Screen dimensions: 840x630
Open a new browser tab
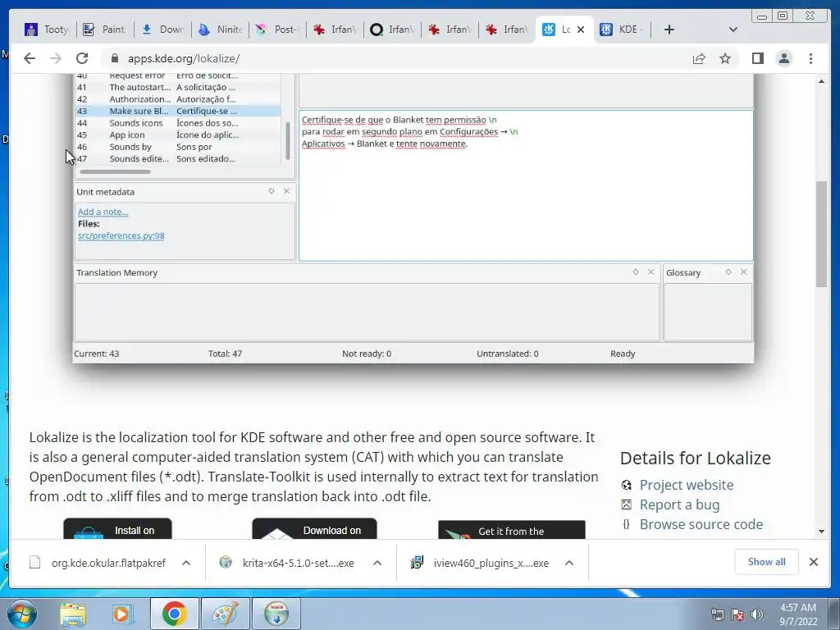tap(669, 30)
